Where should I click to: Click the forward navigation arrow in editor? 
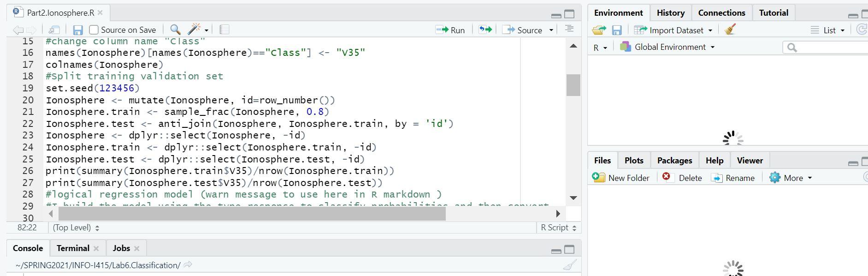(31, 30)
